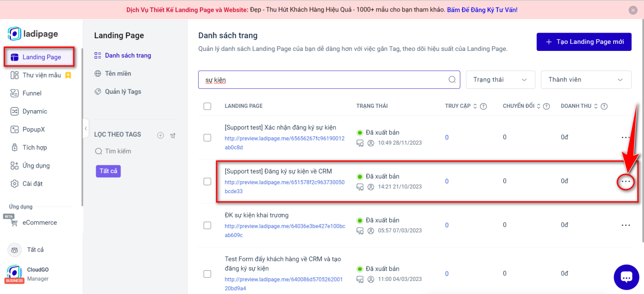Open the Trạng thái filter dropdown
This screenshot has width=644, height=294.
click(x=500, y=80)
